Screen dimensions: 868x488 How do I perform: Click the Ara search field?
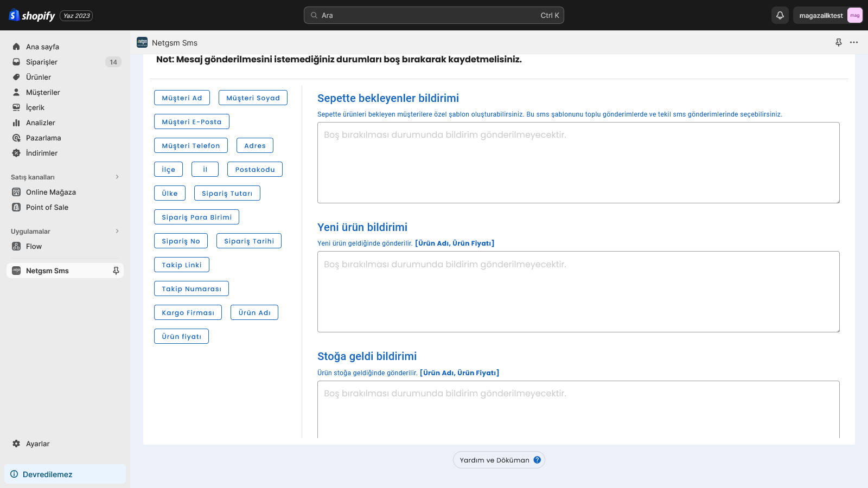[x=434, y=15]
